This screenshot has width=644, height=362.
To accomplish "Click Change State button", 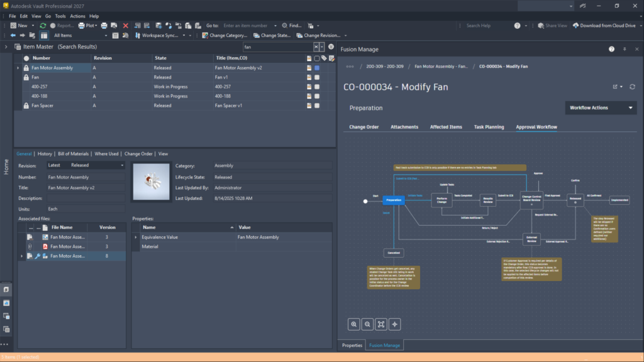I will point(272,35).
